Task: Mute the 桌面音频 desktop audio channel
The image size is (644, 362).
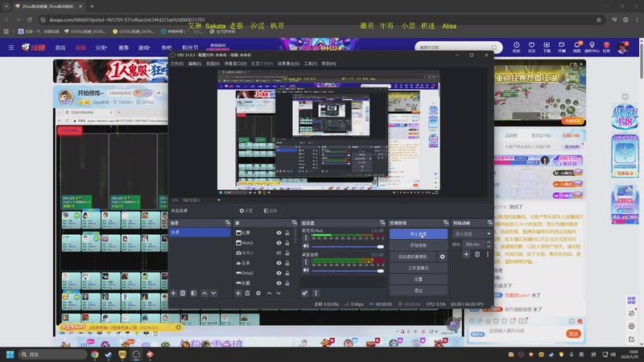Action: tap(306, 270)
